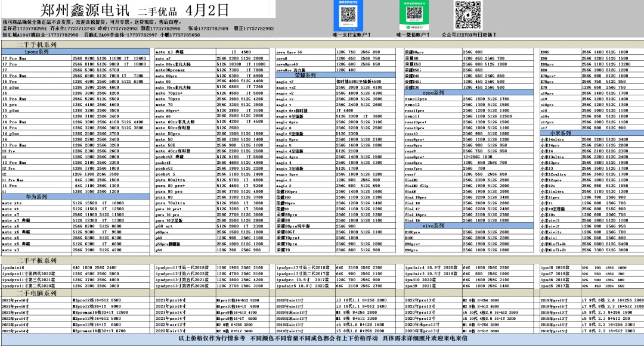Select the pura 80ultra model cell

(x=185, y=180)
